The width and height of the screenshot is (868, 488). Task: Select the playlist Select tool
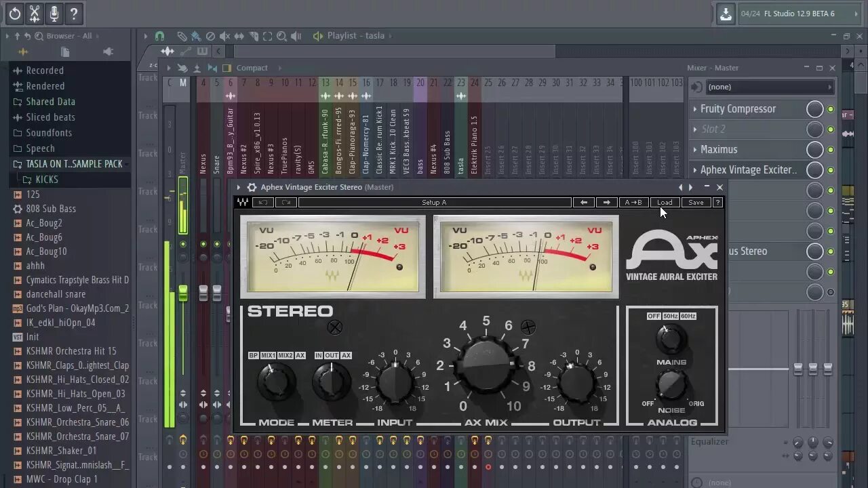point(268,36)
